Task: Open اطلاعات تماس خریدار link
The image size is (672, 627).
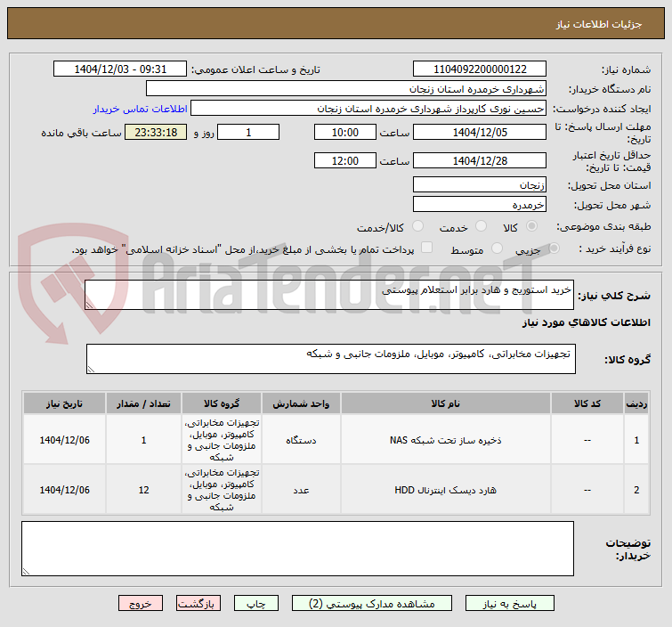Action: click(140, 109)
